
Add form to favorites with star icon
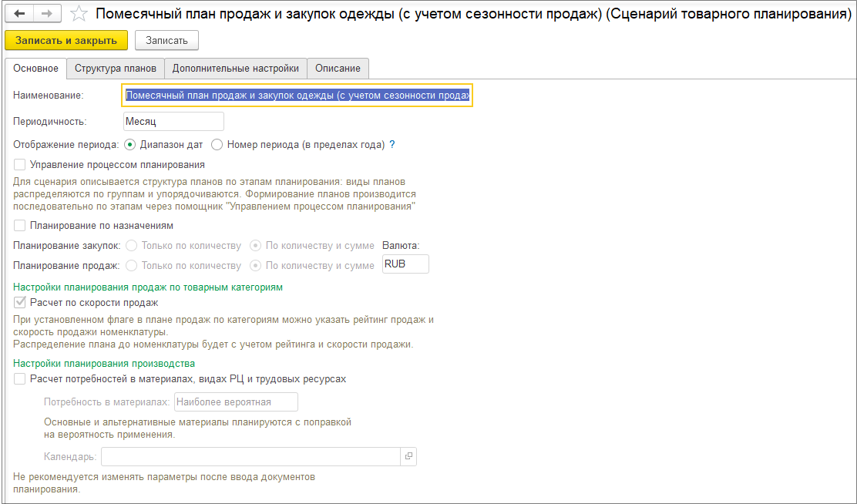click(78, 14)
